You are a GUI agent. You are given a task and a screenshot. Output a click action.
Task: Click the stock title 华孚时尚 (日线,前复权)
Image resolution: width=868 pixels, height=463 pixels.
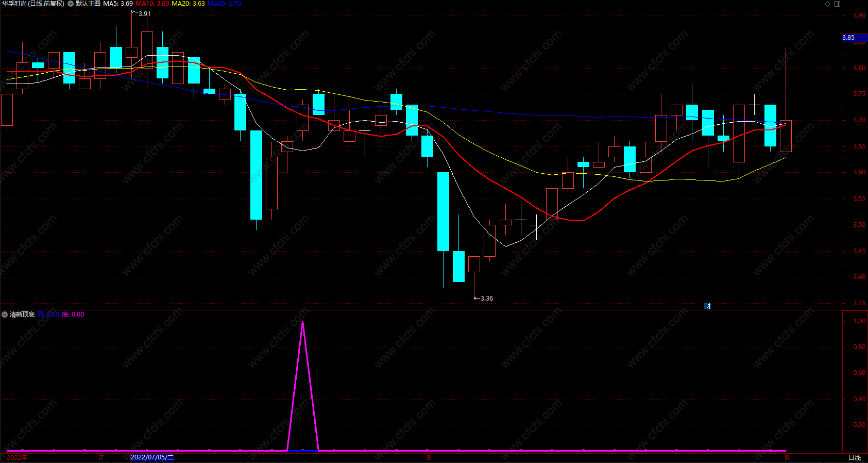(x=33, y=4)
